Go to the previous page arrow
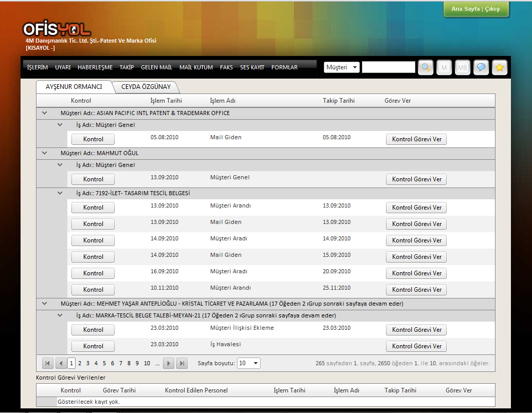Screen dimensions: 532x413 (61, 363)
